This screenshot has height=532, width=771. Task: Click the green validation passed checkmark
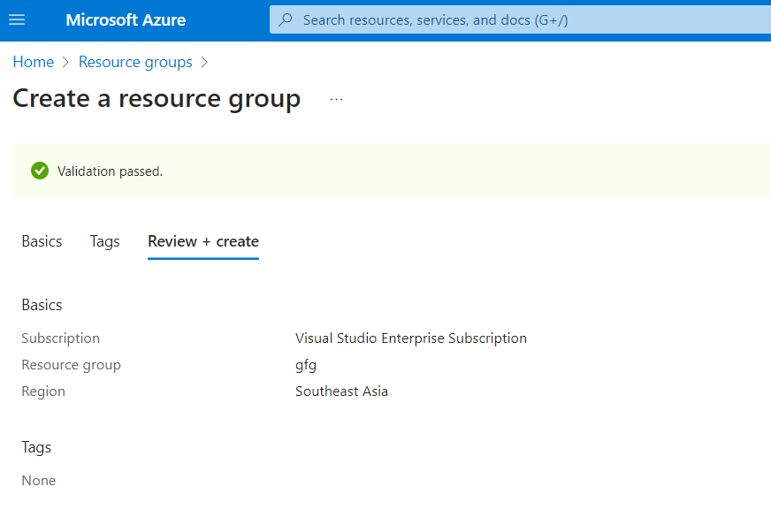40,171
